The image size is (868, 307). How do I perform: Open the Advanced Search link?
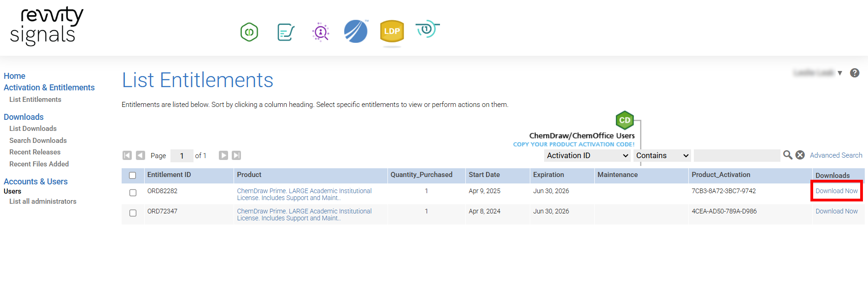pyautogui.click(x=836, y=155)
